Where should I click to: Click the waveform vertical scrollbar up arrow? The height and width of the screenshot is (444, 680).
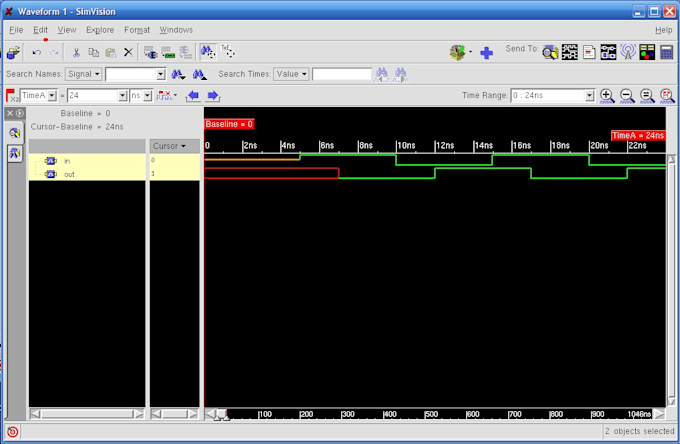point(671,160)
